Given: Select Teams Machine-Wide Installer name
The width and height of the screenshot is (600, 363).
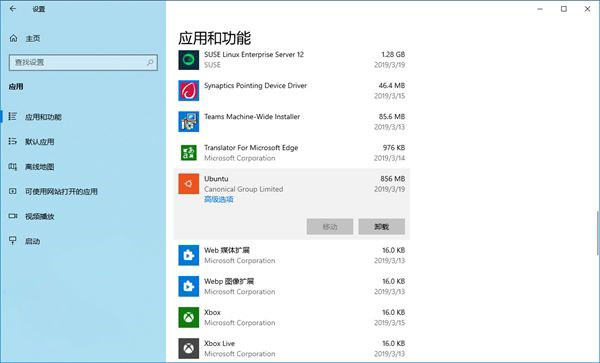Looking at the screenshot, I should [x=252, y=117].
